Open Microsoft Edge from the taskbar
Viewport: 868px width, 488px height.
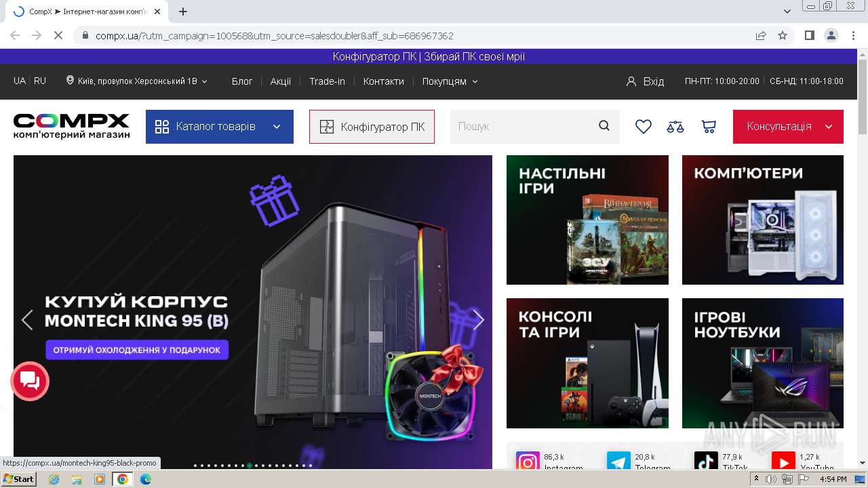[x=146, y=479]
